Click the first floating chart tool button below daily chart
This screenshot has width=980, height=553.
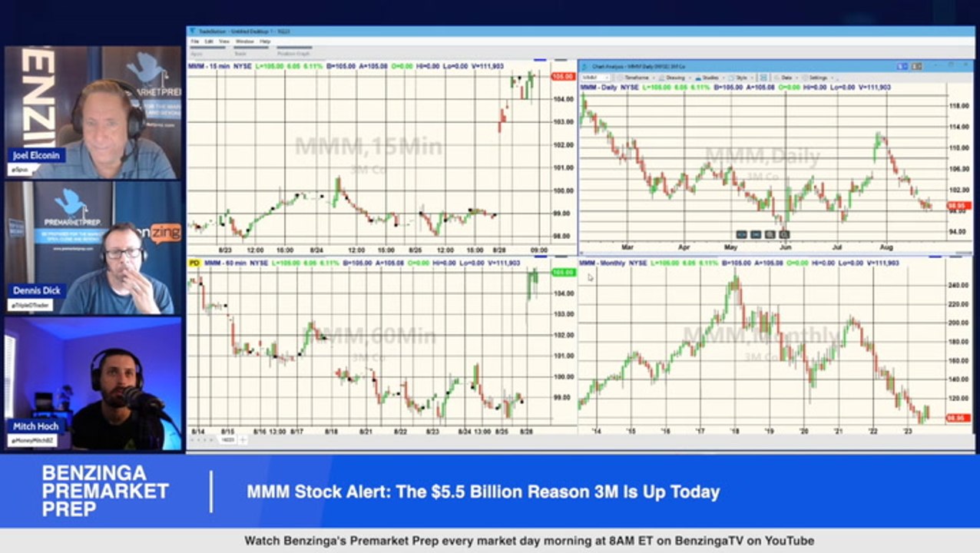click(x=741, y=234)
